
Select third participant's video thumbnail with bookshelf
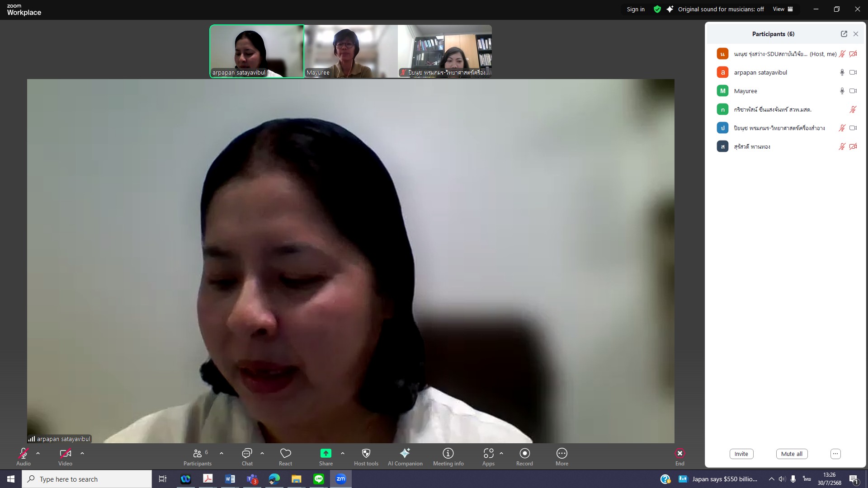tap(445, 51)
